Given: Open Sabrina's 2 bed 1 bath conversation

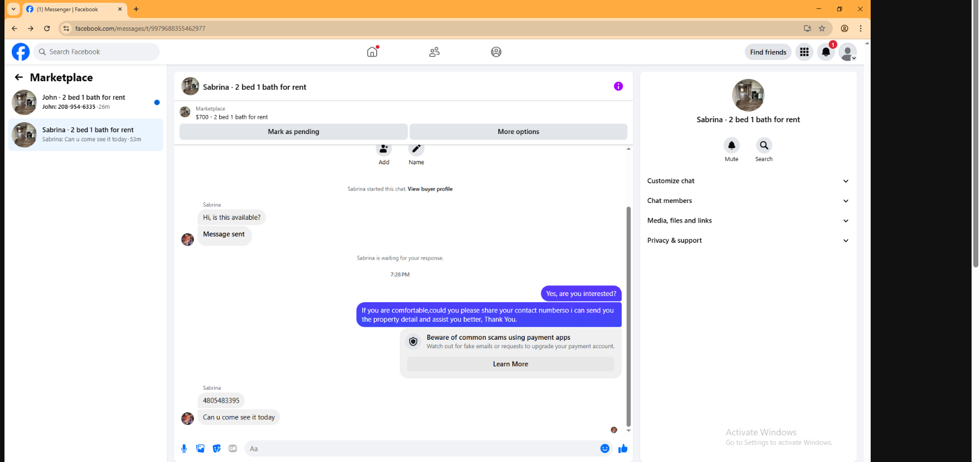Looking at the screenshot, I should (x=86, y=135).
